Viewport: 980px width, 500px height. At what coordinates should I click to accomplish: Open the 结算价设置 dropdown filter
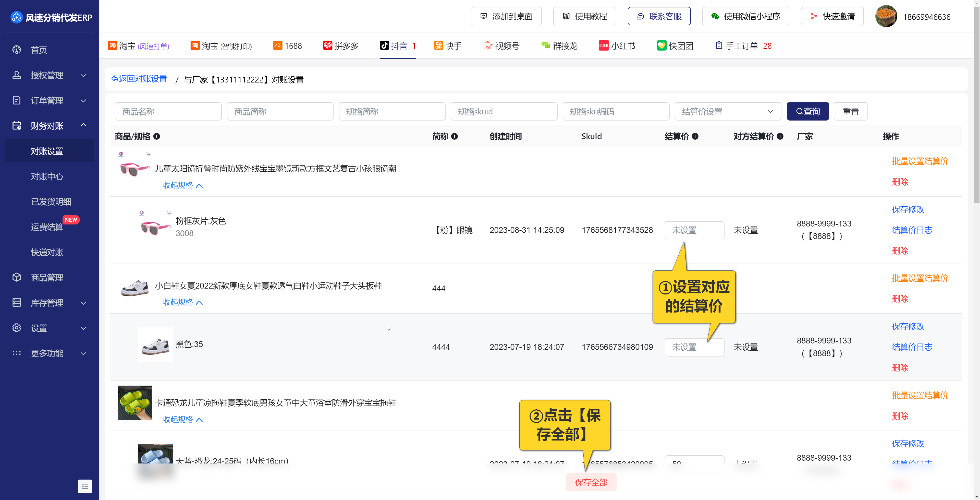[x=727, y=112]
